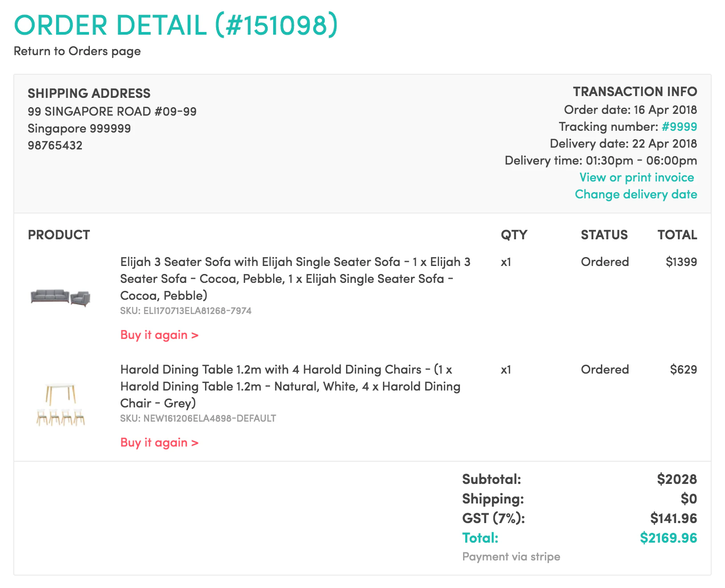725x588 pixels.
Task: Click the 99 Singapore Road address line
Action: tap(112, 111)
